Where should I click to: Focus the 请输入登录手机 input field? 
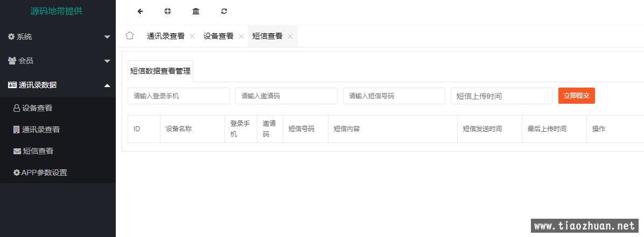click(179, 96)
